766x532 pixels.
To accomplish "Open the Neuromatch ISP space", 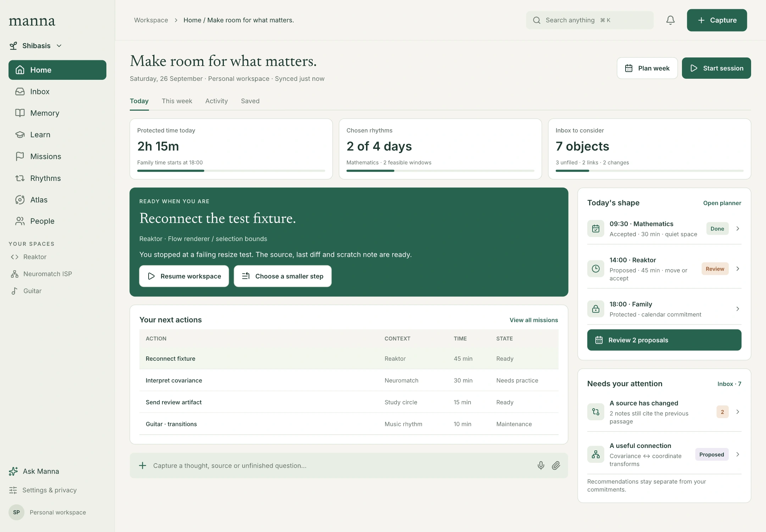I will tap(41, 274).
